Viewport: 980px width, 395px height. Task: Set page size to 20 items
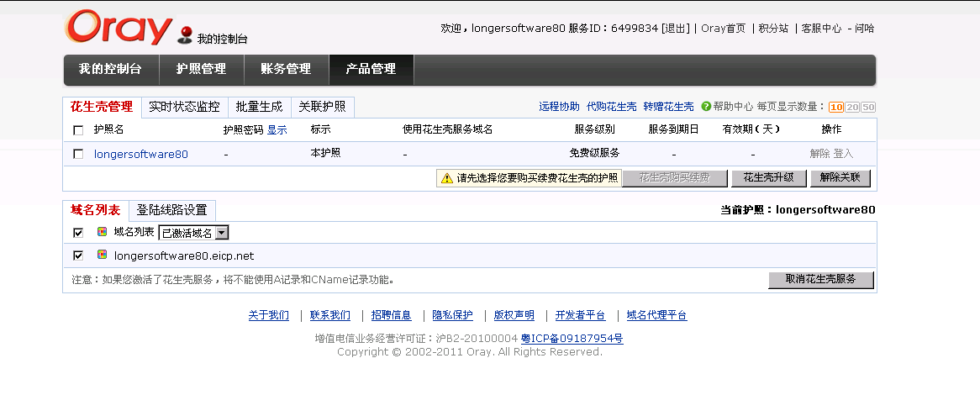[852, 108]
